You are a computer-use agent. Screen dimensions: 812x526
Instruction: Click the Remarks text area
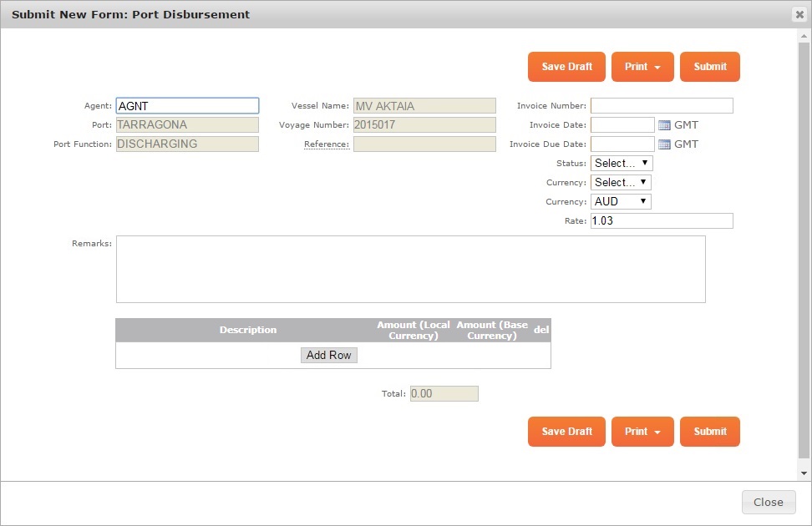(x=410, y=269)
